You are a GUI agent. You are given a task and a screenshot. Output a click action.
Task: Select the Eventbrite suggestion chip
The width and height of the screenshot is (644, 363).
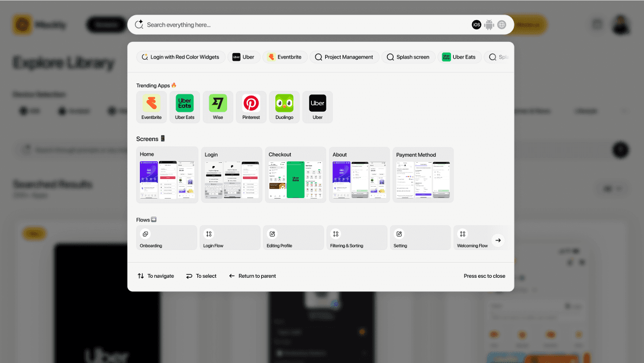[x=284, y=57]
